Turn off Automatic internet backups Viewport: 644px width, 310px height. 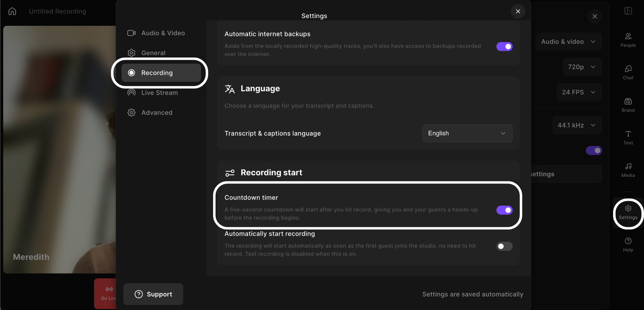[504, 47]
